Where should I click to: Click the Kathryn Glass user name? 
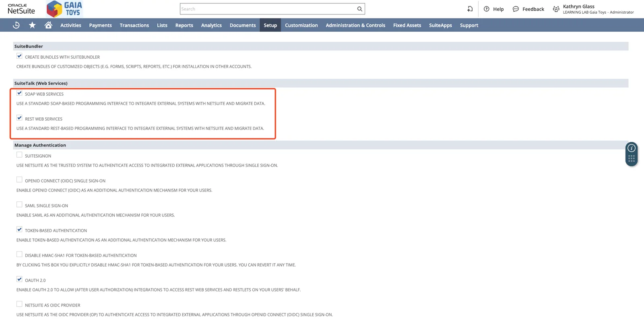coord(579,6)
